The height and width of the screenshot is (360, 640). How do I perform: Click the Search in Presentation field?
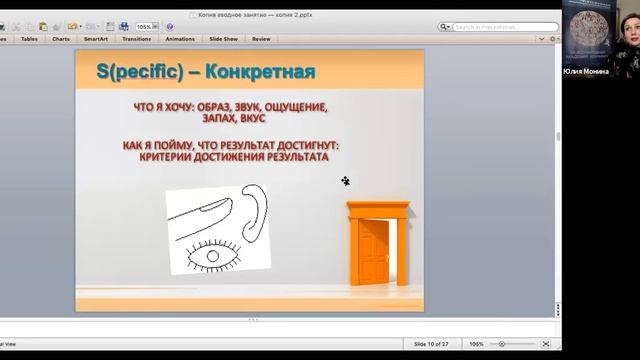[x=505, y=27]
